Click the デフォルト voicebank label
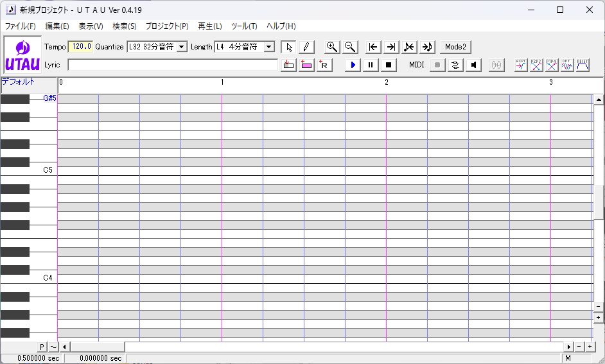The height and width of the screenshot is (364, 605). (18, 82)
